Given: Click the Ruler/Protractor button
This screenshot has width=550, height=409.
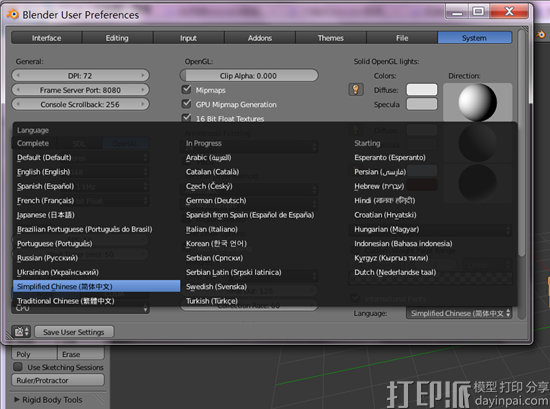Looking at the screenshot, I should 58,380.
